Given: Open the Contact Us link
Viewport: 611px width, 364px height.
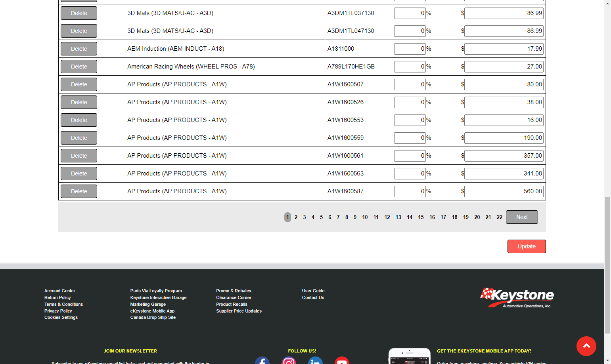Looking at the screenshot, I should (x=313, y=297).
